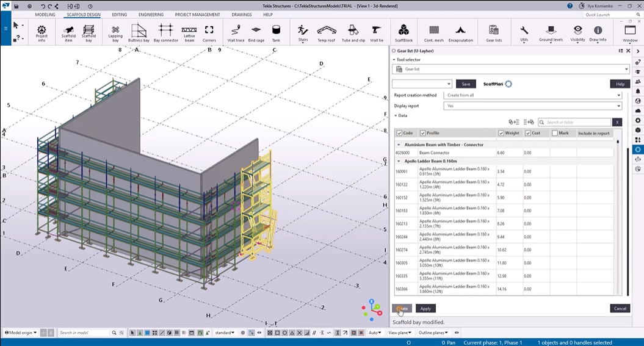Click the Cancel button
This screenshot has height=346, width=644.
tap(620, 308)
